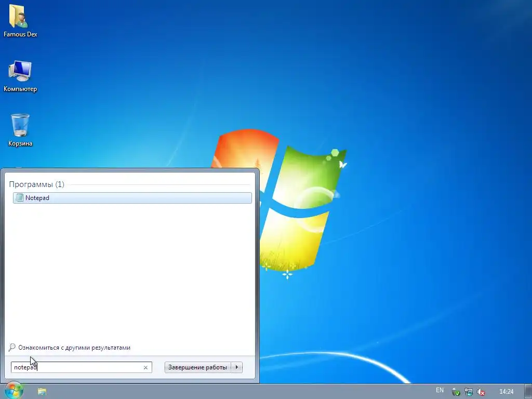Open Explorer from the taskbar

coord(42,392)
